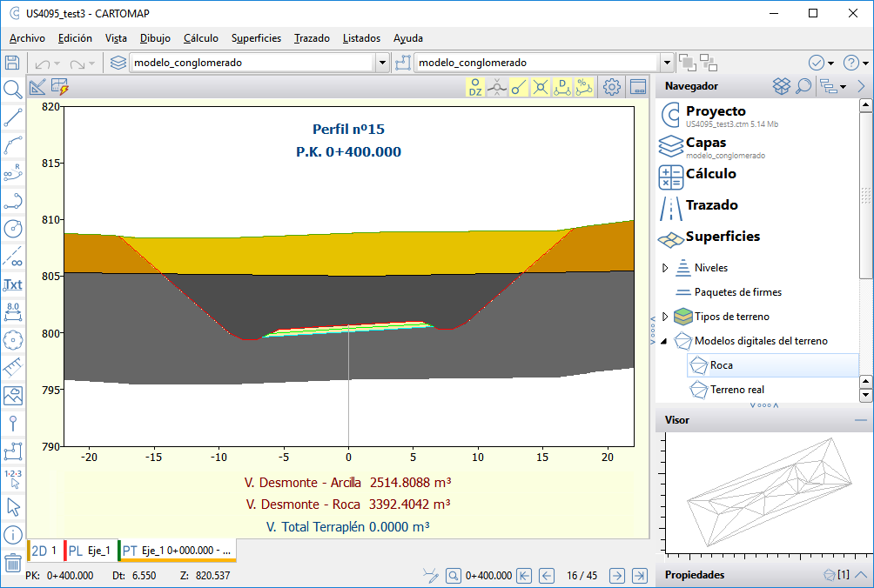
Task: Collapse Modelos digitales del terreno node
Action: (666, 341)
